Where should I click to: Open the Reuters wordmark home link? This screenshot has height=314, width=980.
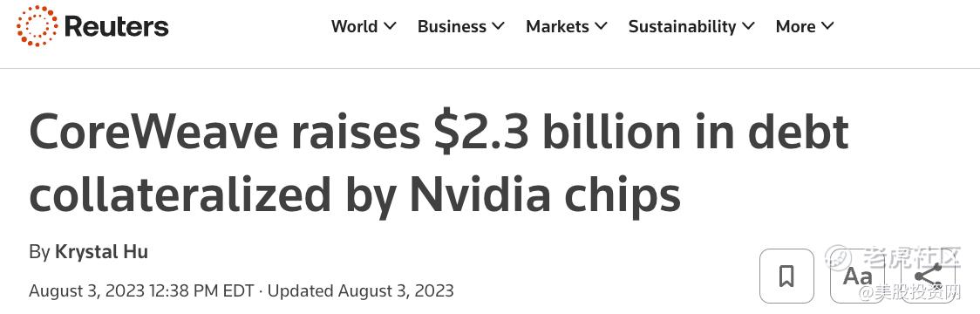pyautogui.click(x=116, y=26)
